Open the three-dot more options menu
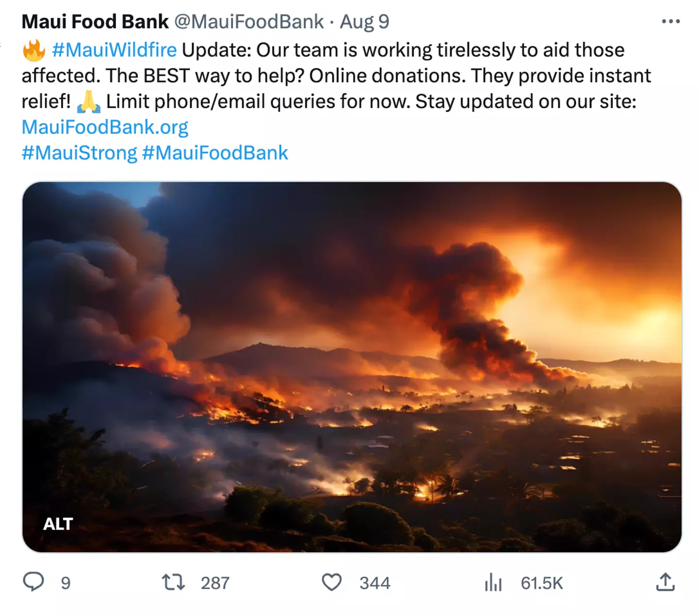This screenshot has height=616, width=699. click(x=670, y=21)
